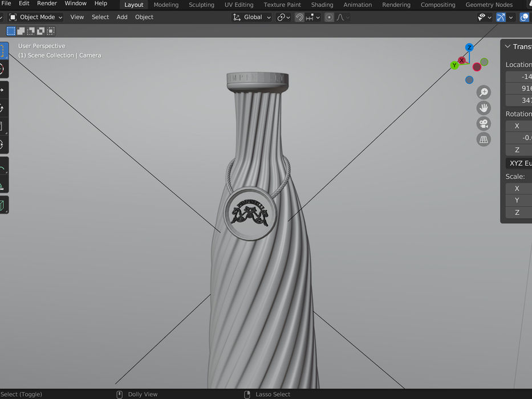This screenshot has height=399, width=532.
Task: Open the File menu
Action: (6, 4)
